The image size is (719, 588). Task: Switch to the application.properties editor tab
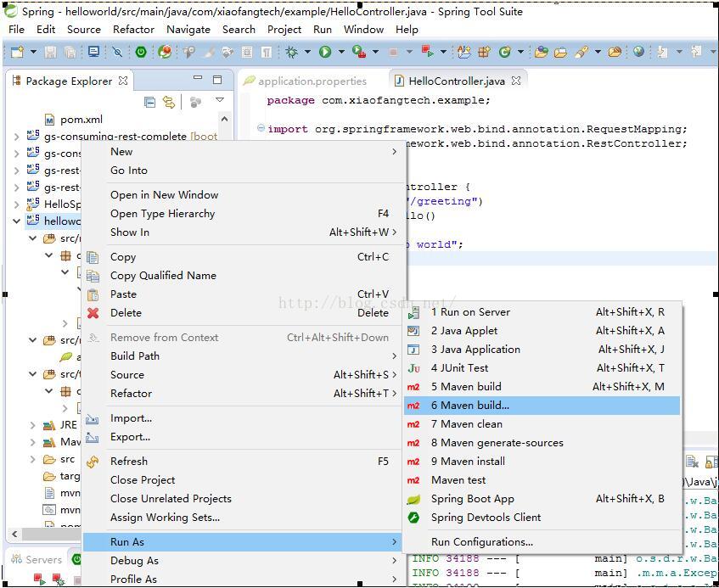tap(312, 81)
